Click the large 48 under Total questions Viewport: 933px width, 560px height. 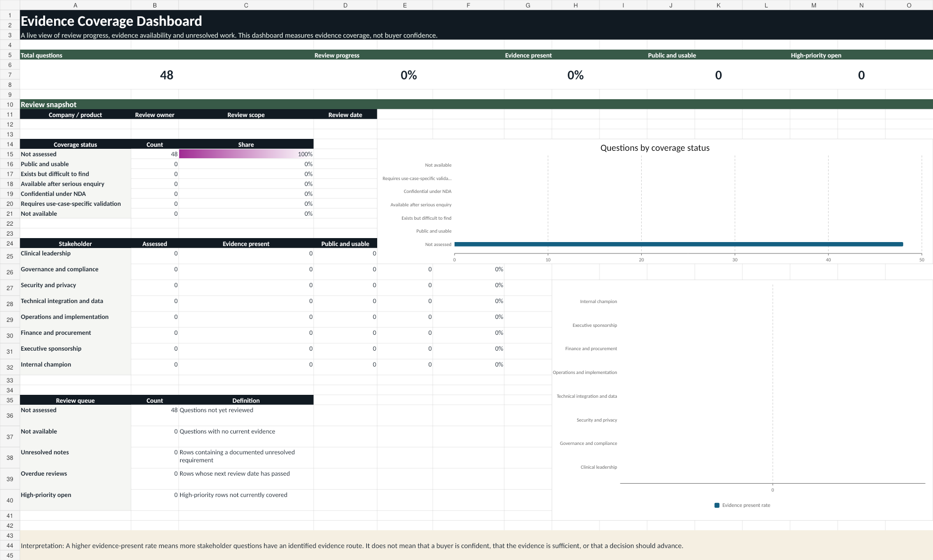(167, 75)
